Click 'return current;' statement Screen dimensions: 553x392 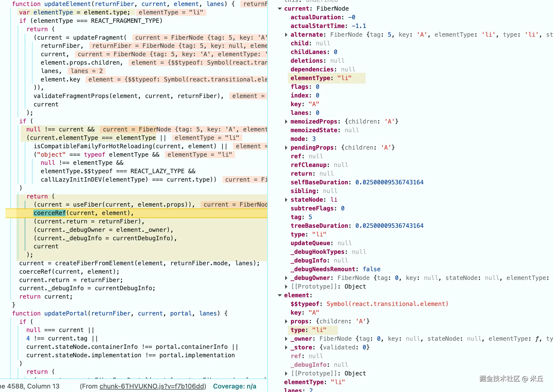(x=46, y=297)
